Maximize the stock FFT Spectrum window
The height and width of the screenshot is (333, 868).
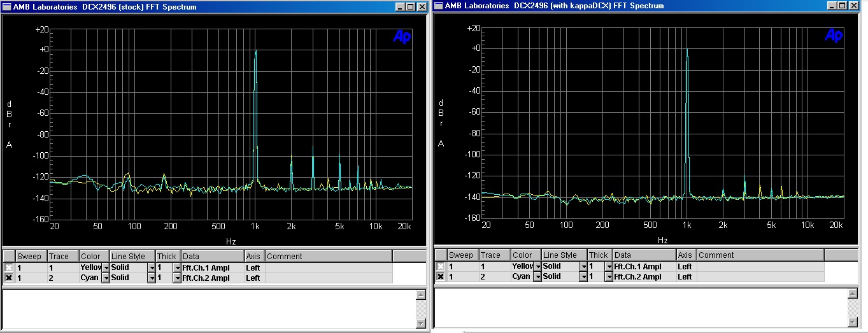click(410, 7)
